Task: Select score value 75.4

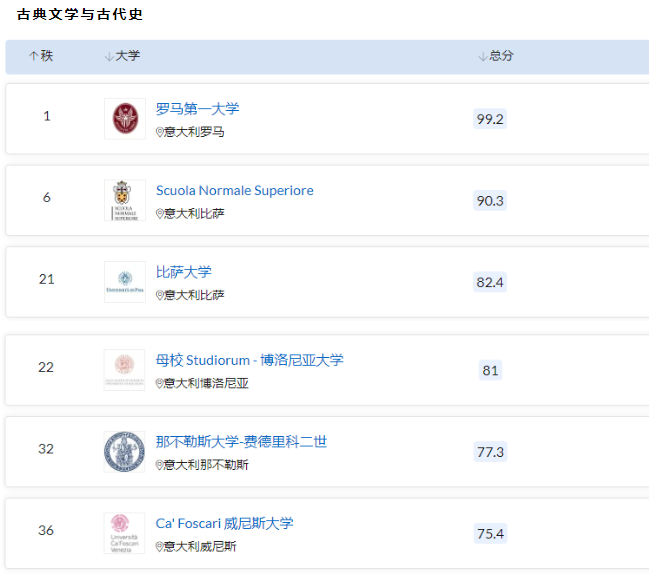Action: [490, 533]
